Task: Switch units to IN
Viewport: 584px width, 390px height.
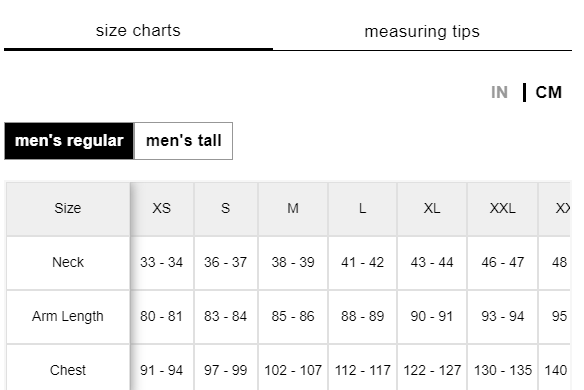Action: click(499, 92)
